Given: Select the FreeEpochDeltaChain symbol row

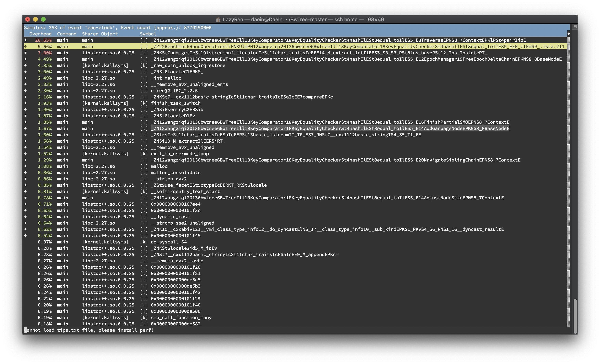Looking at the screenshot, I should coord(356,59).
